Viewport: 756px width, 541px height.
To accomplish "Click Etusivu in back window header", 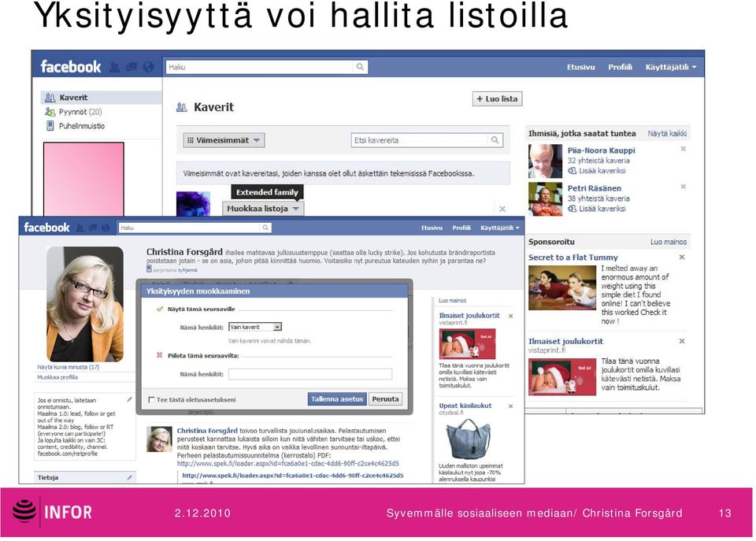I will pos(581,67).
